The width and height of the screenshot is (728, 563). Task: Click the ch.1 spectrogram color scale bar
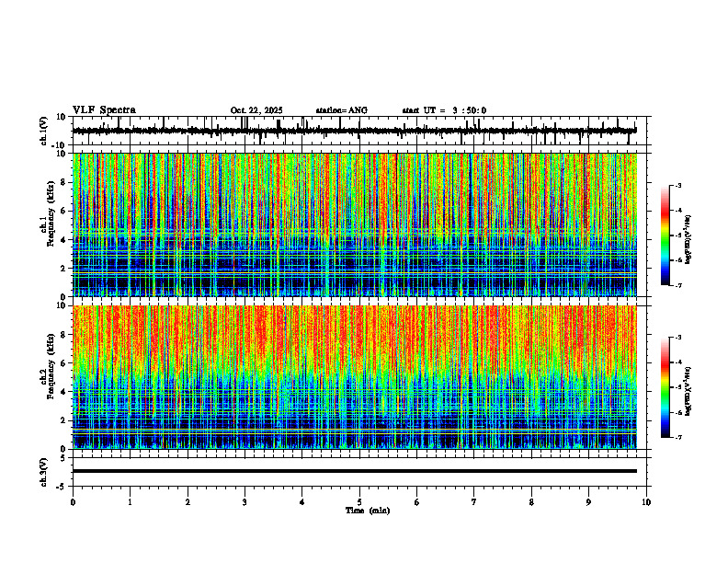click(665, 235)
